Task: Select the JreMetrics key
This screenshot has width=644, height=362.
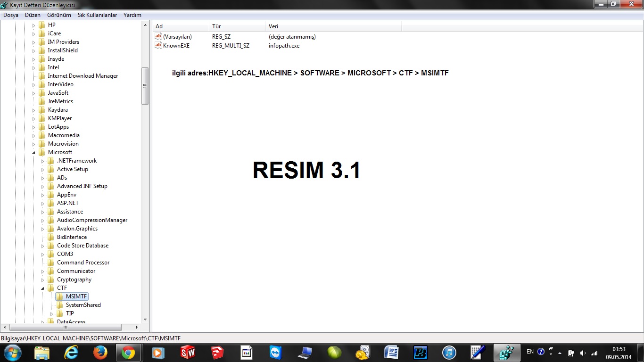Action: pos(60,101)
